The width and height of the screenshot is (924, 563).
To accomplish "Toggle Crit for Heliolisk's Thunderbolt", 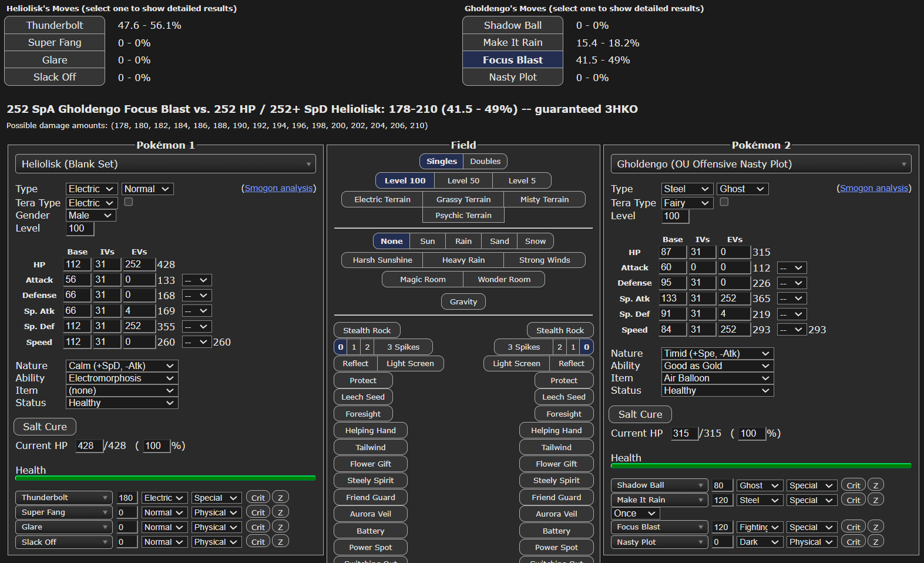I will (x=258, y=498).
